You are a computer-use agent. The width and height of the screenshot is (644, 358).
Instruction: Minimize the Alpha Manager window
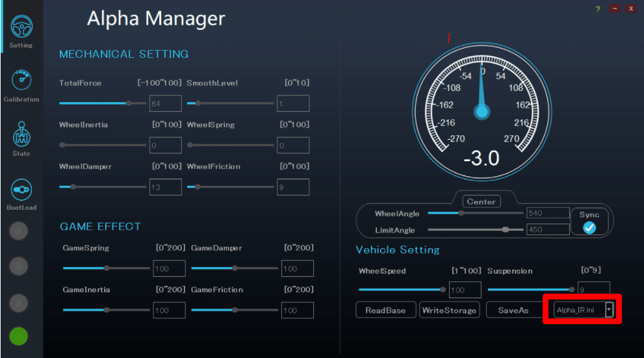[615, 8]
